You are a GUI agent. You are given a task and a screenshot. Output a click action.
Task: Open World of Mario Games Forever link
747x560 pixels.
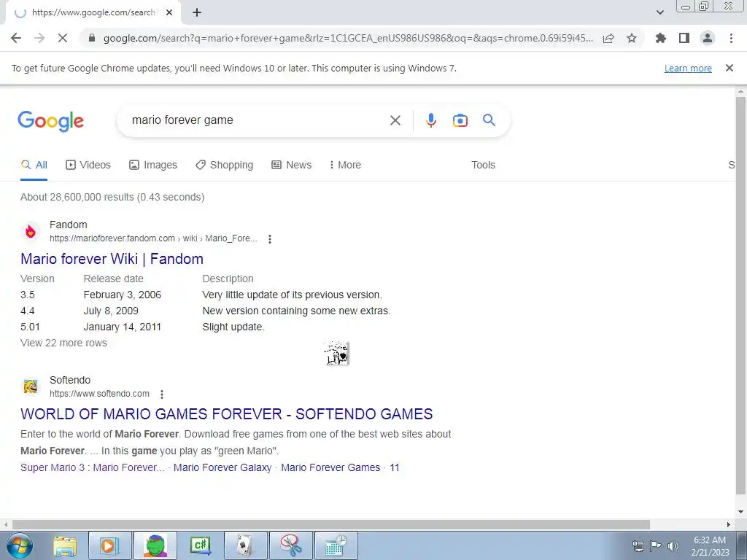pyautogui.click(x=227, y=414)
